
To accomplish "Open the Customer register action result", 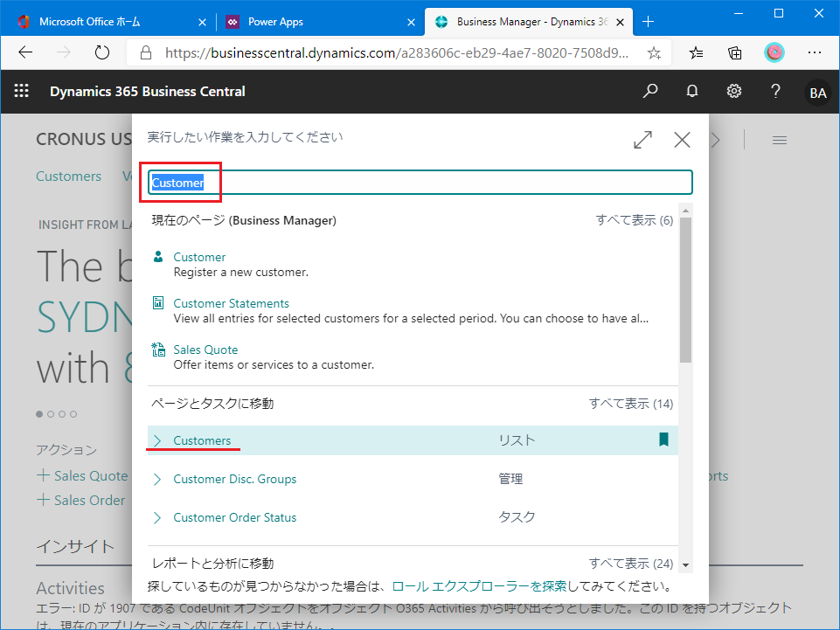I will click(199, 257).
